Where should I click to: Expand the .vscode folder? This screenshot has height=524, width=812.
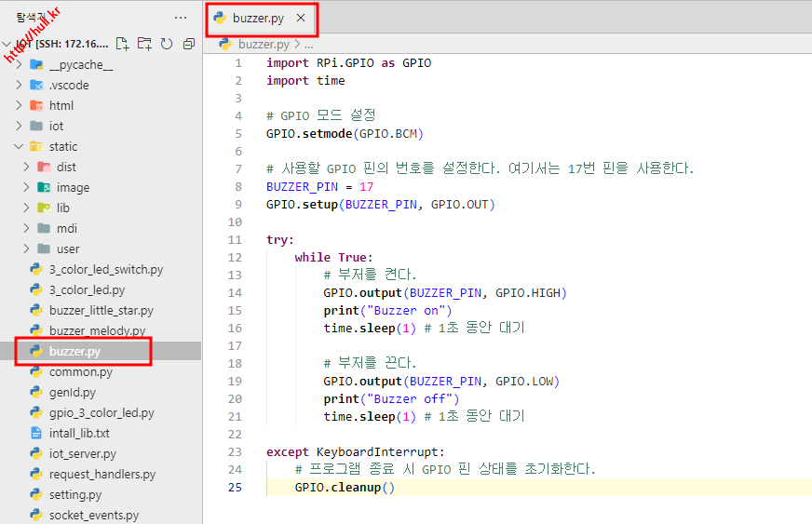pos(20,85)
